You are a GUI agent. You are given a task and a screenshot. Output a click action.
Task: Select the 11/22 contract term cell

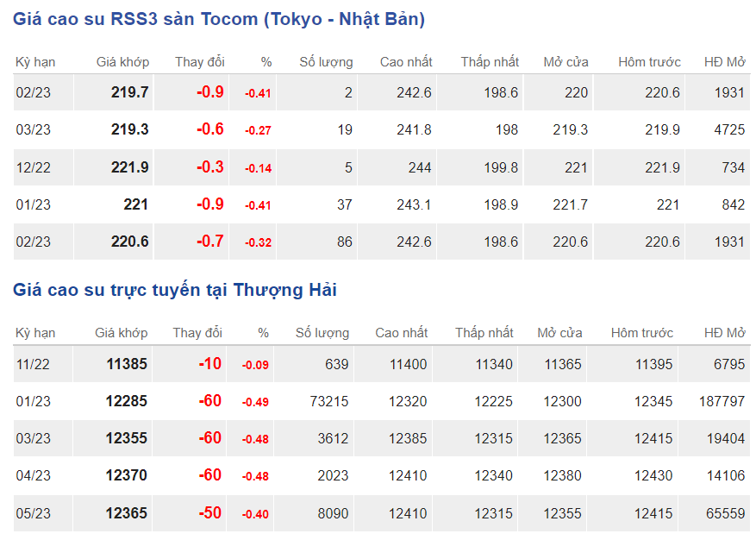point(33,364)
